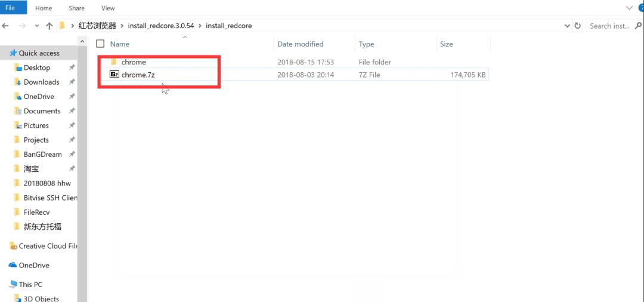The width and height of the screenshot is (644, 302).
Task: Click the pin icon beside Projects
Action: click(x=72, y=140)
